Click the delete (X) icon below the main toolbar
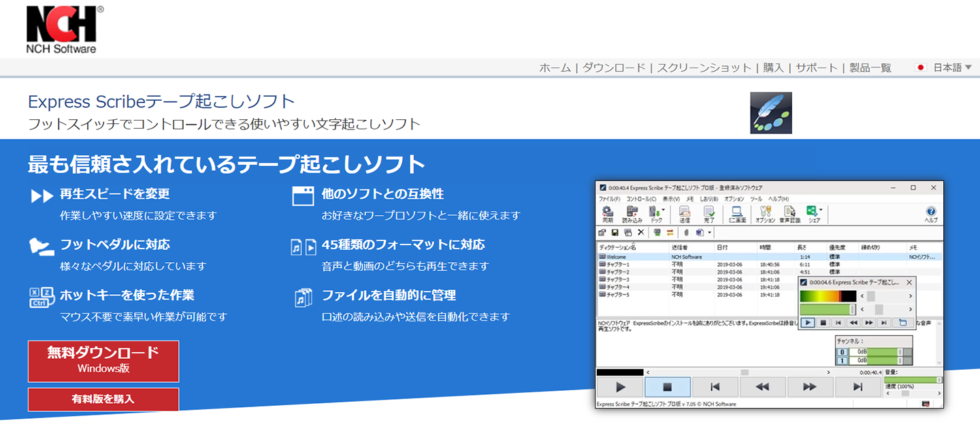 click(x=640, y=232)
